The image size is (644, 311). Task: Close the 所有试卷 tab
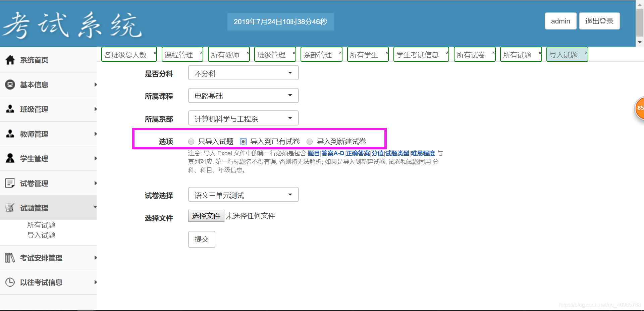click(494, 53)
